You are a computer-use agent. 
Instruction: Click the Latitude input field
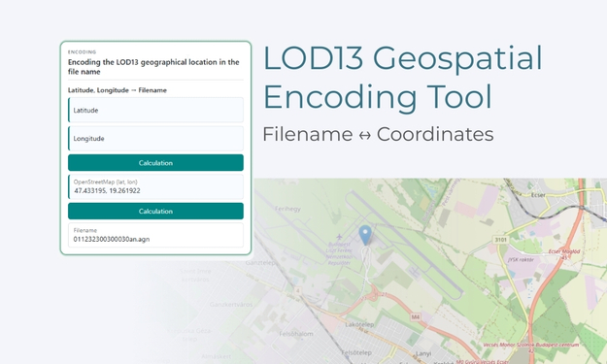click(x=155, y=111)
